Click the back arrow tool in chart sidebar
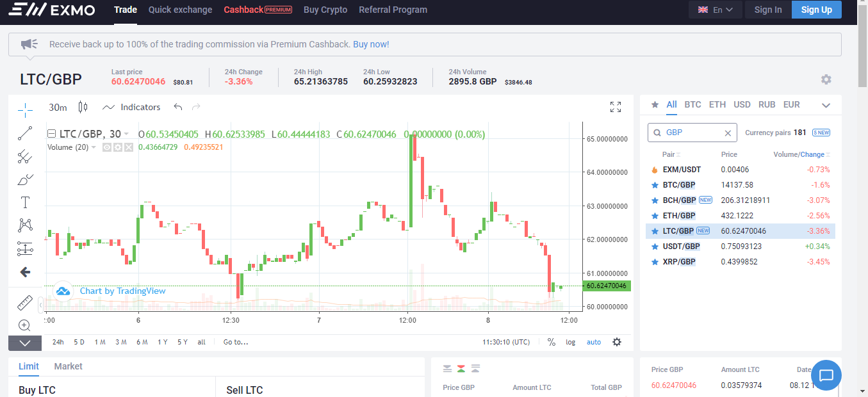The height and width of the screenshot is (397, 868). [x=25, y=272]
